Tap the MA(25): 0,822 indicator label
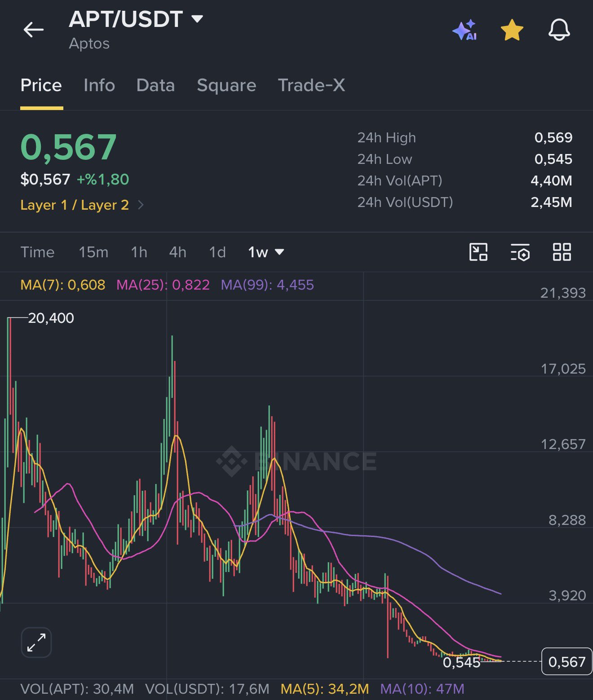Viewport: 593px width, 700px height. click(x=163, y=285)
